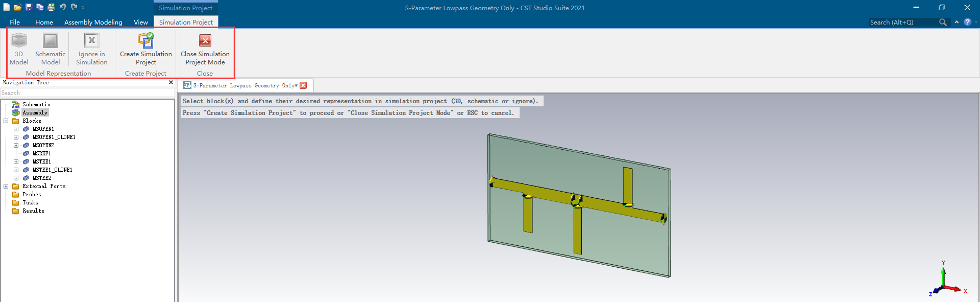Close the S-Parameter Lowpass Geometry Only tab

[304, 85]
